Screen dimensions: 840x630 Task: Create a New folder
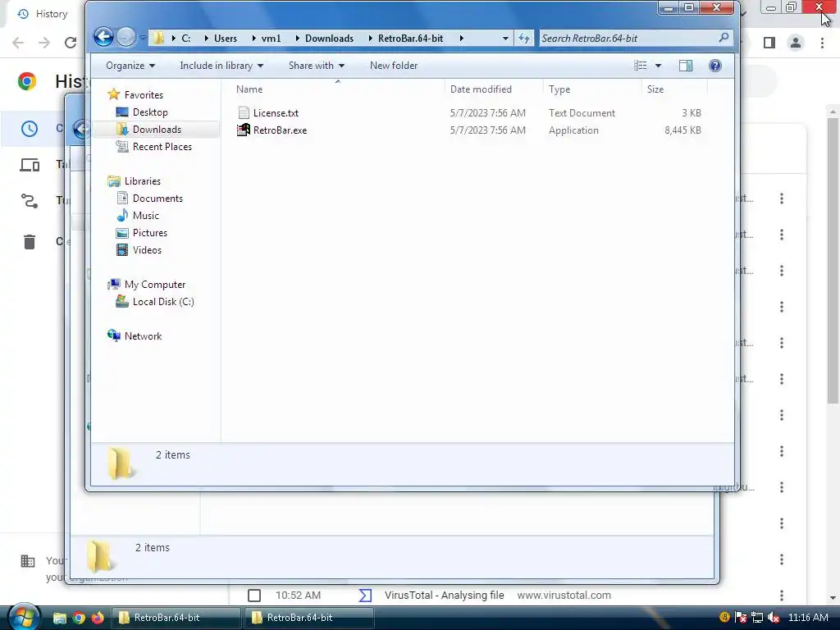[x=393, y=66]
